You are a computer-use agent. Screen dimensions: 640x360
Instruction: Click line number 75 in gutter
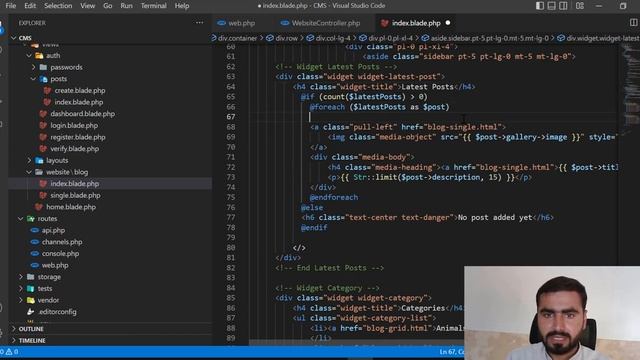[x=231, y=198]
